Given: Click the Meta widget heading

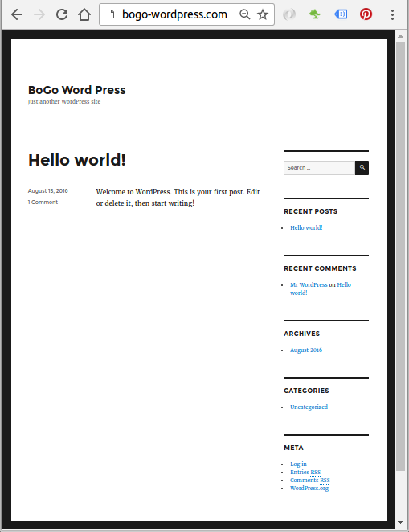Looking at the screenshot, I should point(294,448).
